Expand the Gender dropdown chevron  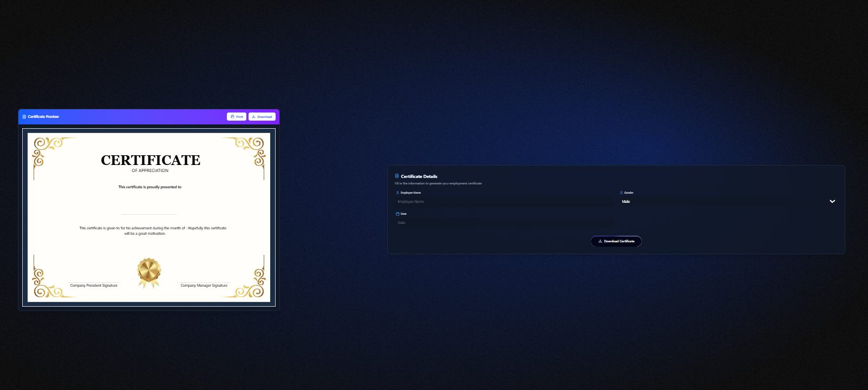tap(832, 201)
